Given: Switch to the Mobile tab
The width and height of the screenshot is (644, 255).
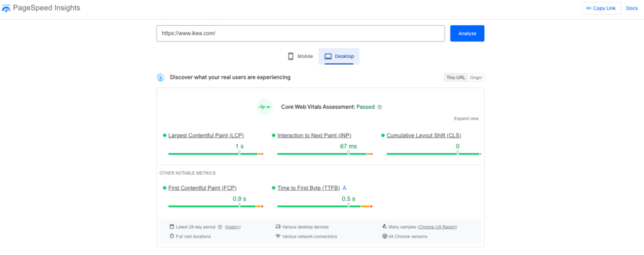Looking at the screenshot, I should pyautogui.click(x=300, y=57).
